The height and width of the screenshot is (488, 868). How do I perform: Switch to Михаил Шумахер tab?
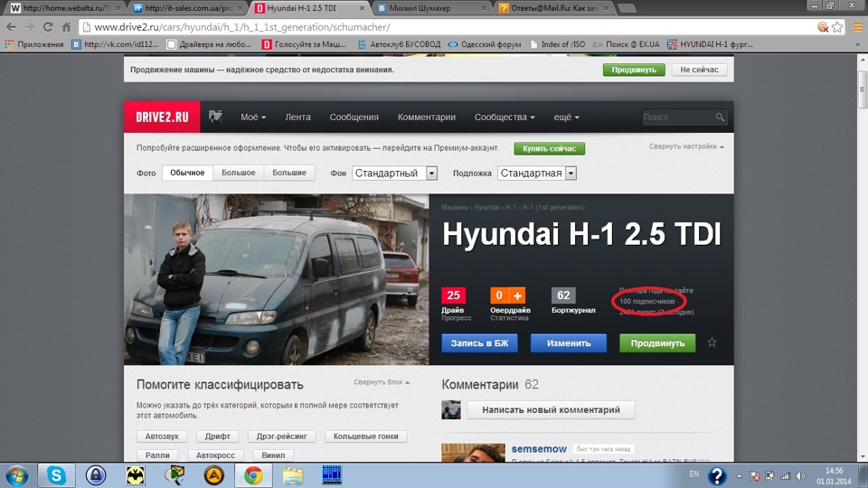432,8
